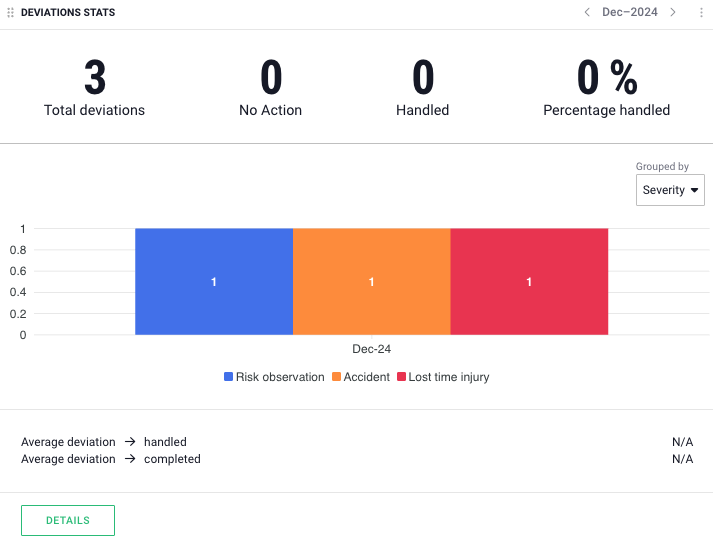
Task: Open widget options three-dot menu
Action: (x=701, y=13)
